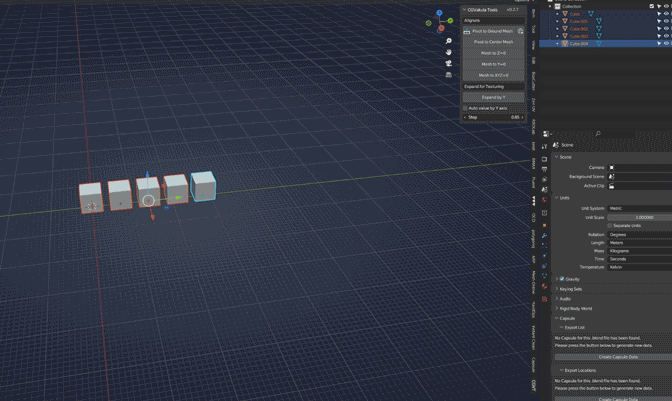This screenshot has height=401, width=672.
Task: Collapse the Export Locations subsection
Action: [561, 371]
